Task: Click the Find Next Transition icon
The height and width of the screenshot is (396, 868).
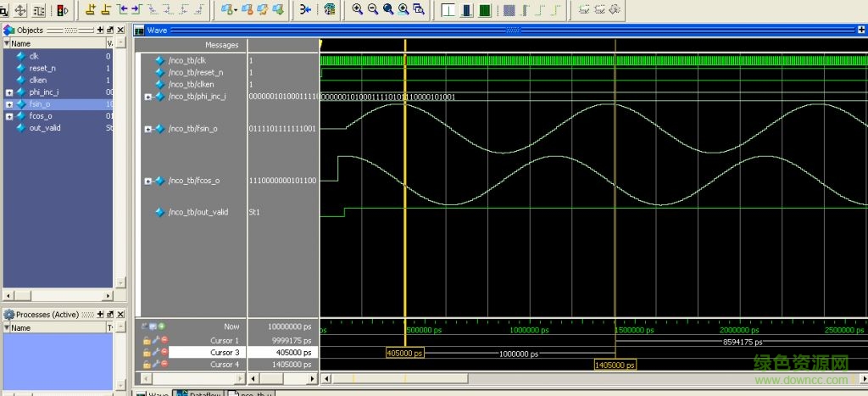Action: click(x=136, y=10)
